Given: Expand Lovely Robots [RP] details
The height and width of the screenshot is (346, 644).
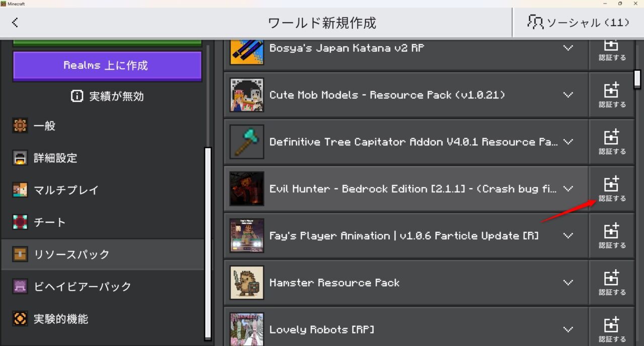Looking at the screenshot, I should pyautogui.click(x=568, y=329).
